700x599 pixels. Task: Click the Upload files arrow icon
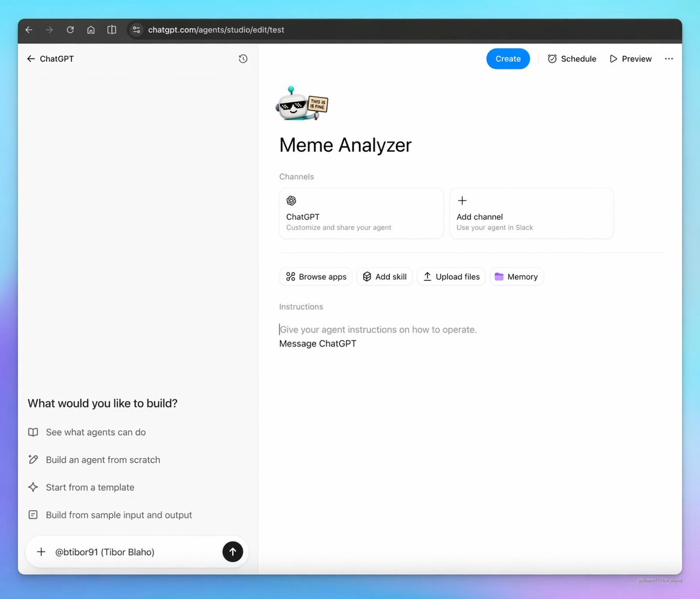coord(427,276)
